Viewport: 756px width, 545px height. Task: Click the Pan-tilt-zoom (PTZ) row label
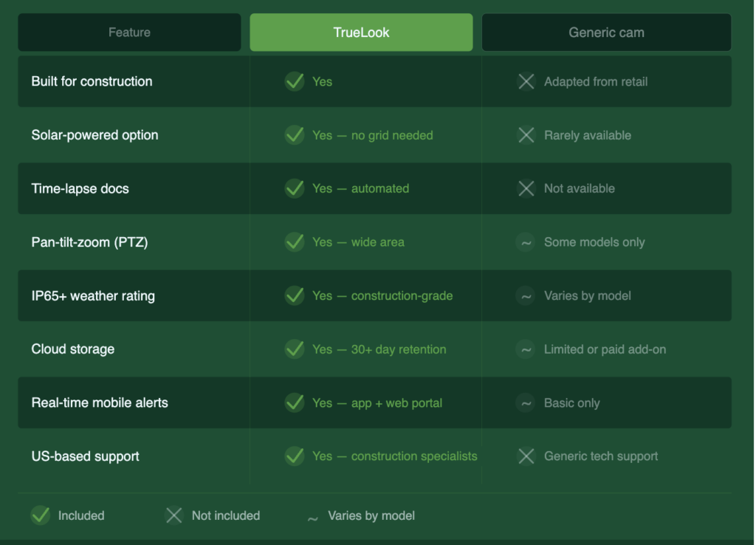[89, 242]
